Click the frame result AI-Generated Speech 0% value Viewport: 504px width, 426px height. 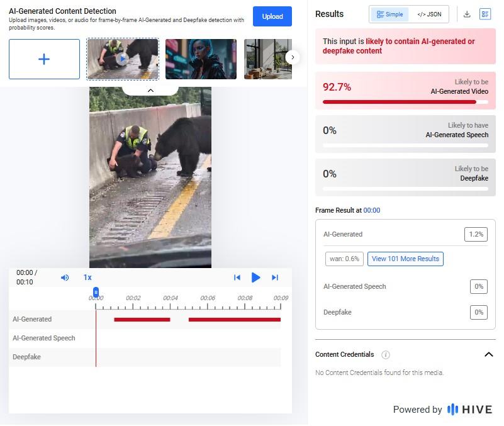[479, 286]
